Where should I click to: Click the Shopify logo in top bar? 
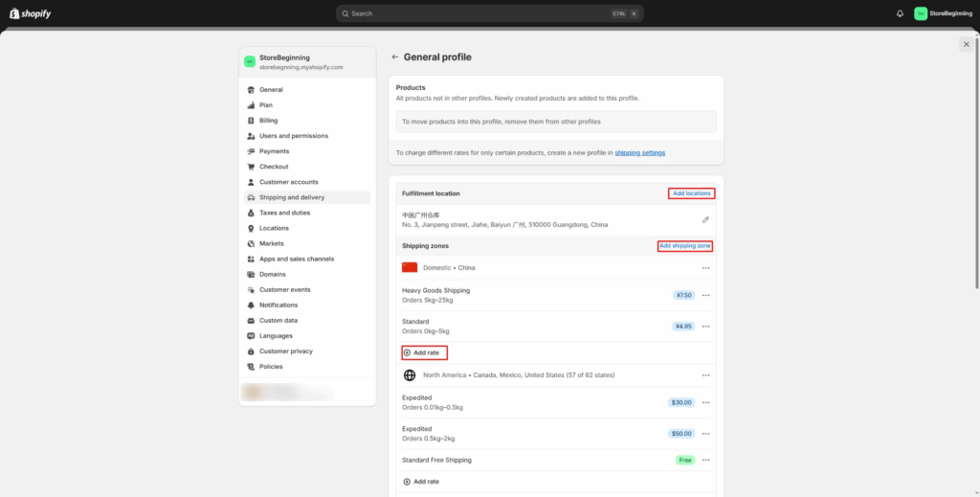click(x=31, y=13)
